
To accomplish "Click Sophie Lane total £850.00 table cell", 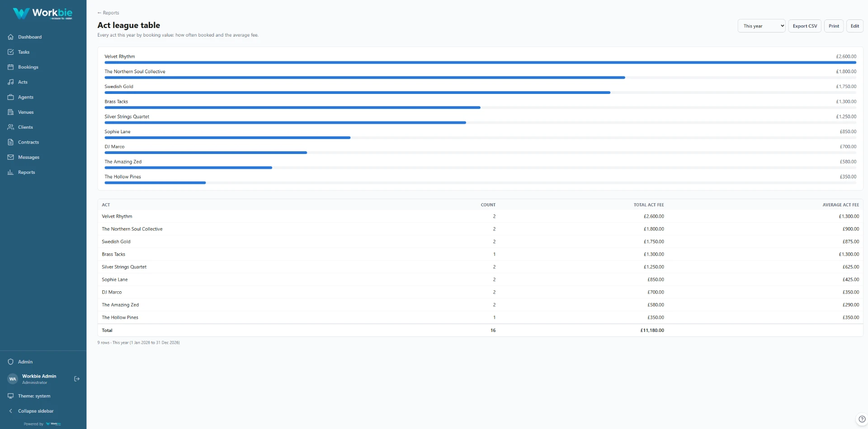I will (656, 280).
